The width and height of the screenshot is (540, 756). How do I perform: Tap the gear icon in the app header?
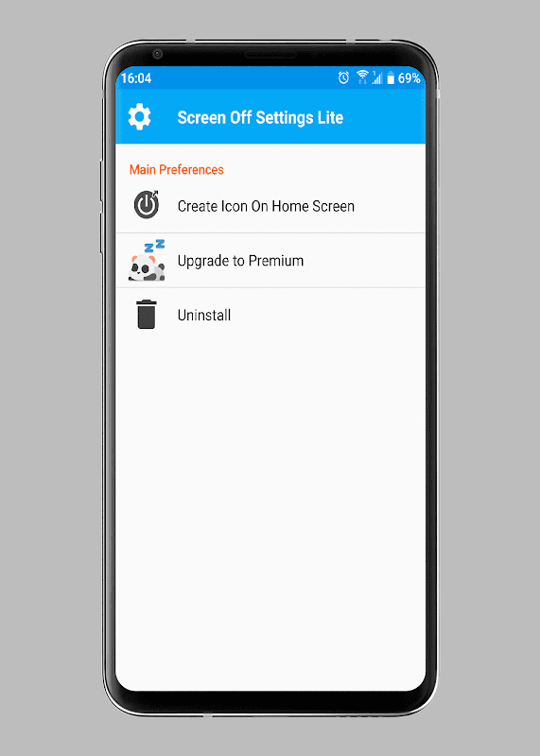(x=139, y=116)
